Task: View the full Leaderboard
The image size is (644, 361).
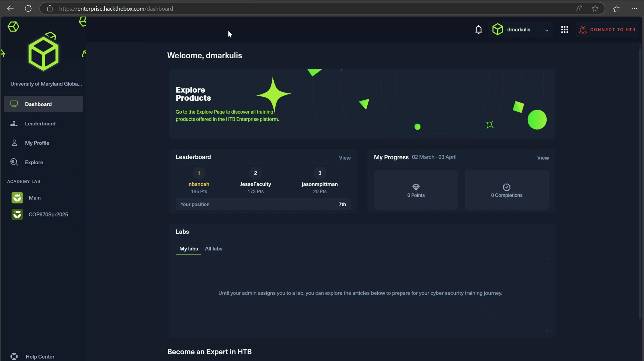Action: [344, 158]
